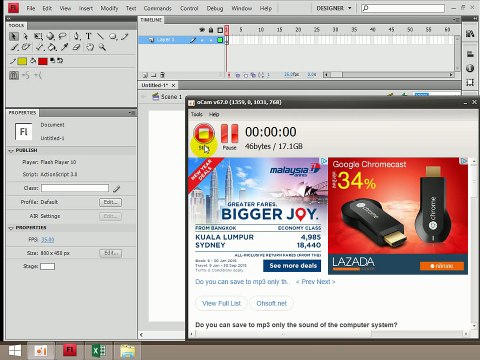Toggle Layer 1 visibility dot
This screenshot has height=360, width=480.
tap(202, 40)
